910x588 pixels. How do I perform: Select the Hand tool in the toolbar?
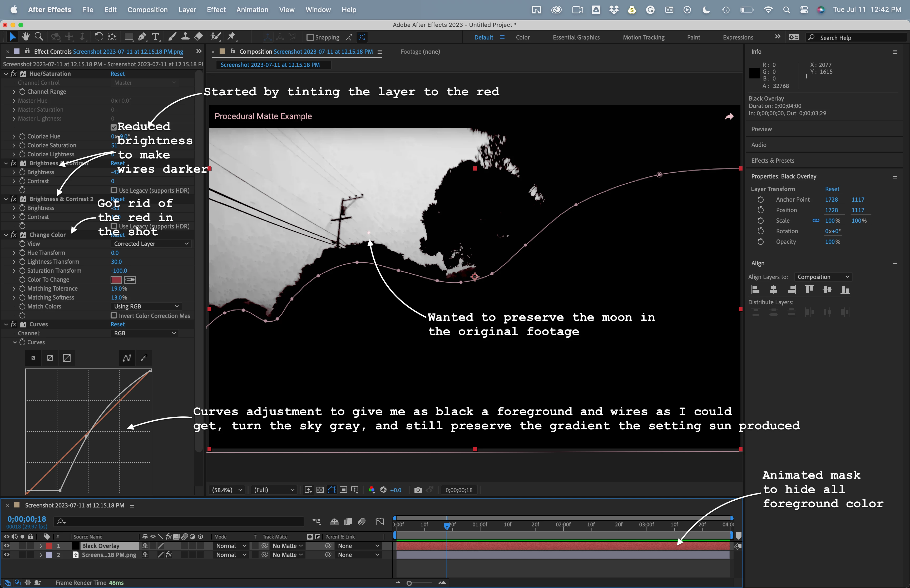click(x=26, y=37)
